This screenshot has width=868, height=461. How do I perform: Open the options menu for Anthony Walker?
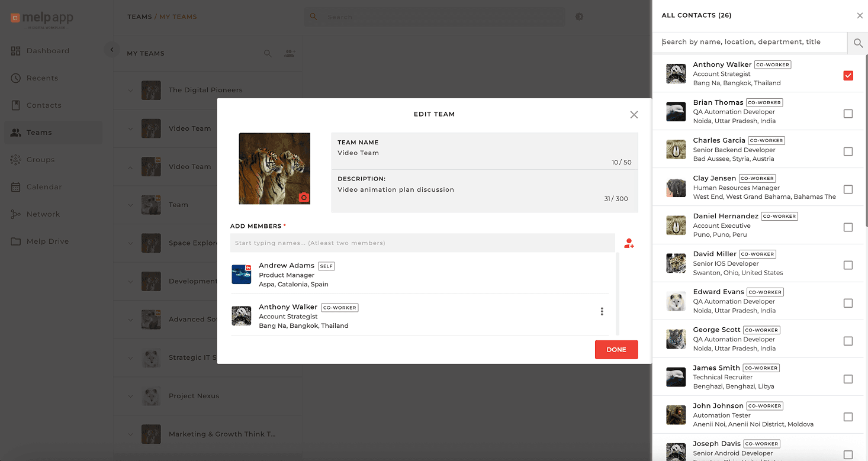602,311
